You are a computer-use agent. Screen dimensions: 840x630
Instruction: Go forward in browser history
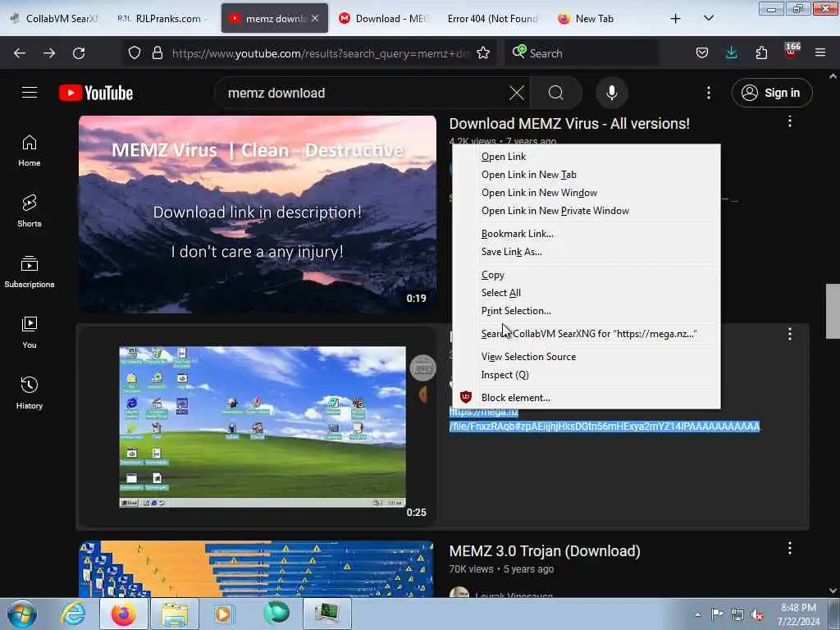tap(49, 53)
